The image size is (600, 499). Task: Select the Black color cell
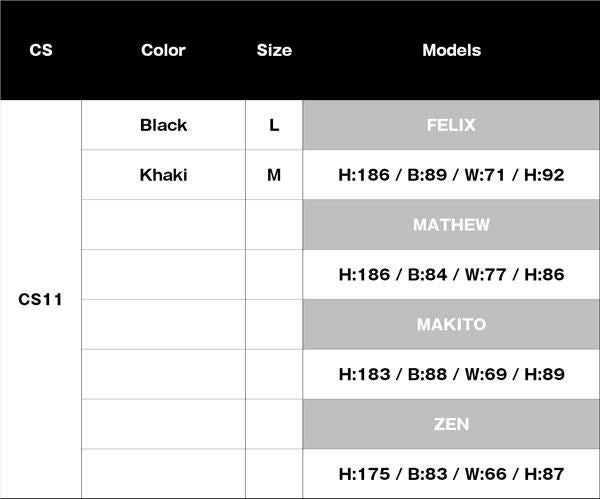click(x=163, y=125)
